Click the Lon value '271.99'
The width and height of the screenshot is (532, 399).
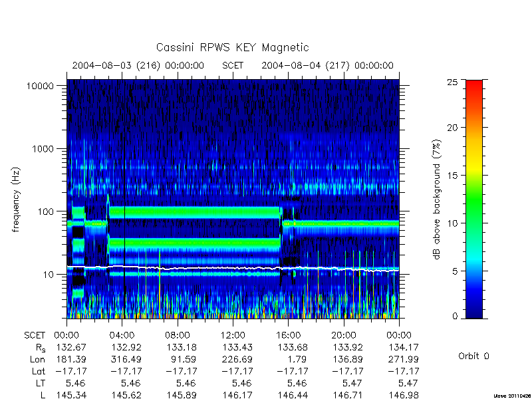point(404,359)
